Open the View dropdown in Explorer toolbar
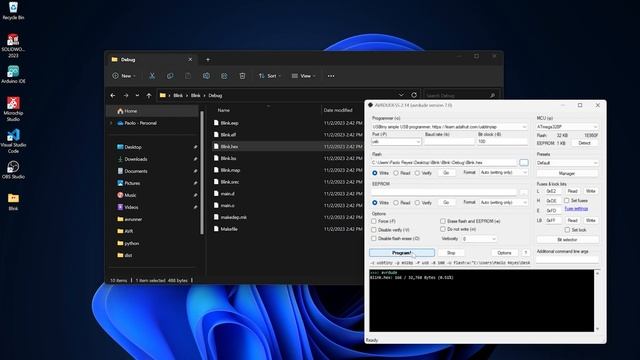 pyautogui.click(x=304, y=76)
